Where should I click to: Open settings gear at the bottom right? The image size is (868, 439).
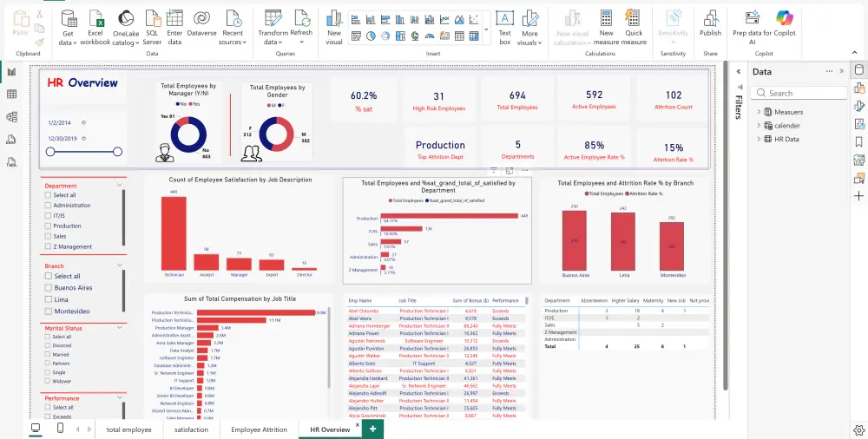pos(858,429)
